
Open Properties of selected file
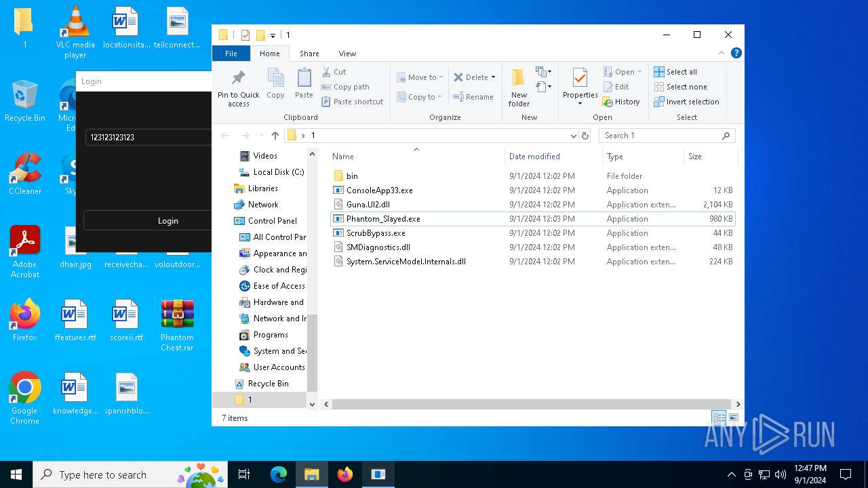(x=580, y=87)
